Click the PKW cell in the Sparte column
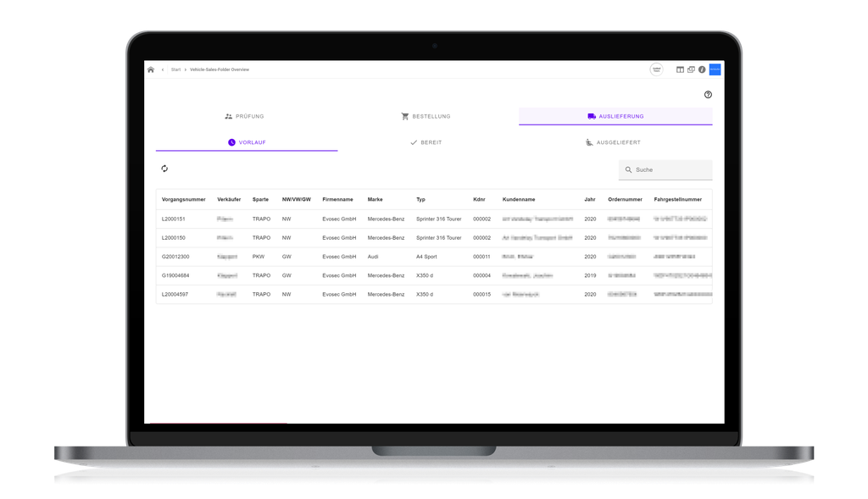868x499 pixels. [x=259, y=257]
